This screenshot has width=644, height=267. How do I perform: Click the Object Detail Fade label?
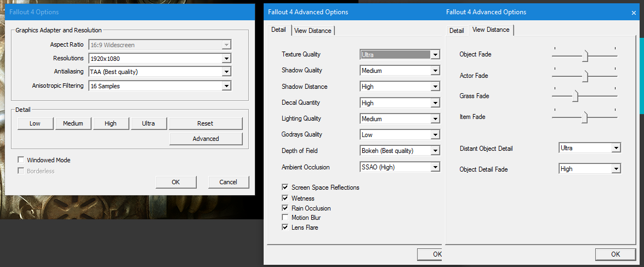point(484,169)
